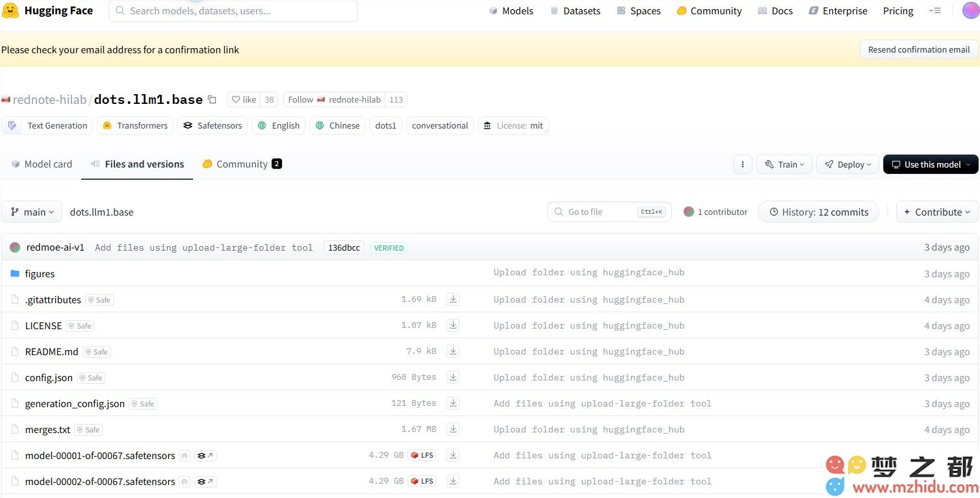Download the .gitattributes file
Viewport: 980px width, 498px height.
click(x=453, y=299)
